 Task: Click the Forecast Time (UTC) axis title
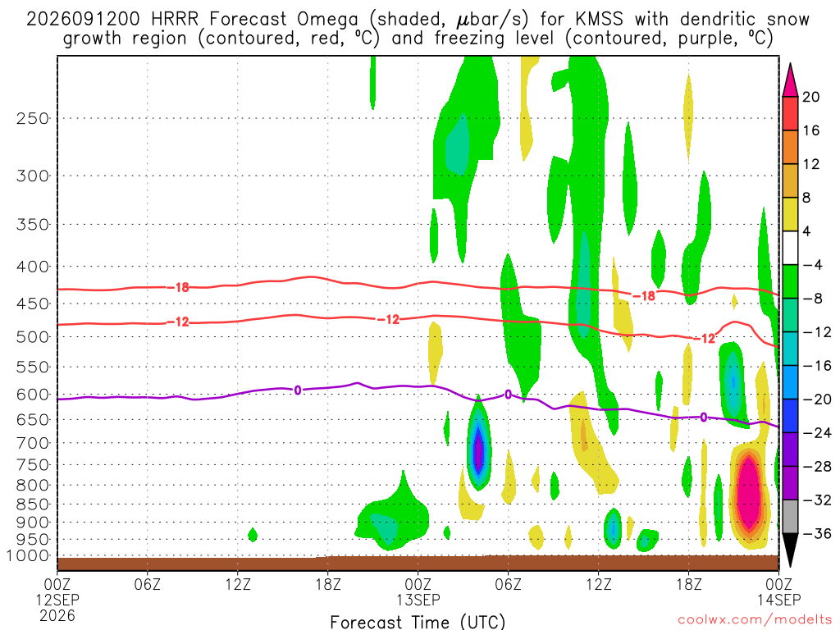(x=418, y=622)
